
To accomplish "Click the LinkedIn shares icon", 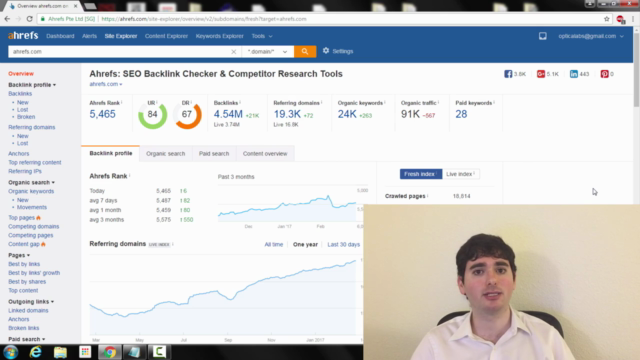I will tap(573, 74).
